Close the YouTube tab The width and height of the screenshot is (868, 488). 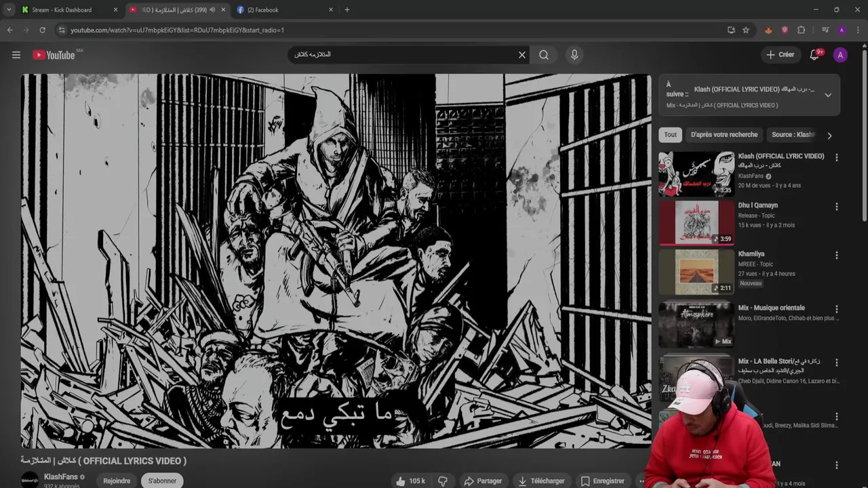[222, 9]
